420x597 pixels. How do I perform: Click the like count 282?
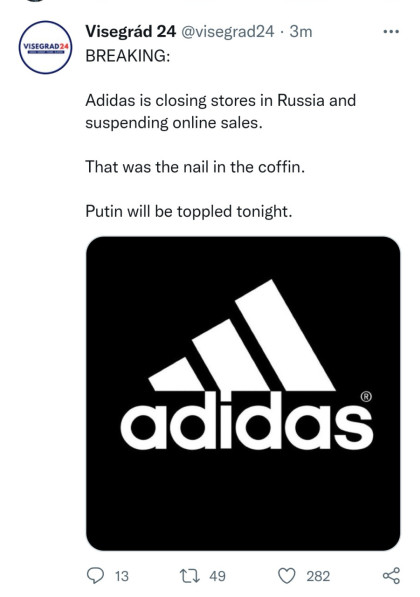tap(318, 576)
